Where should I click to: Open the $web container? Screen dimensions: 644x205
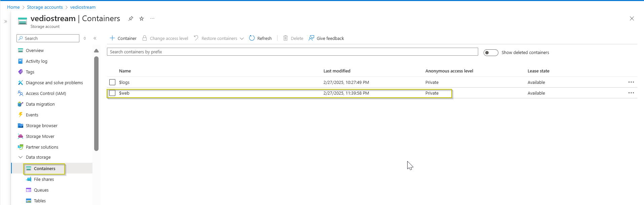[124, 93]
